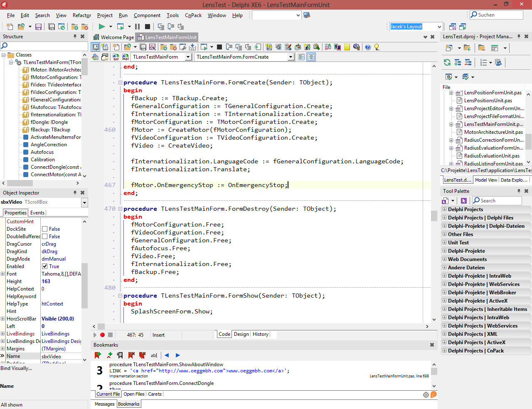Screen dimensions: 532x409
Task: Expand the Font property in Object Inspector
Action: [3, 274]
